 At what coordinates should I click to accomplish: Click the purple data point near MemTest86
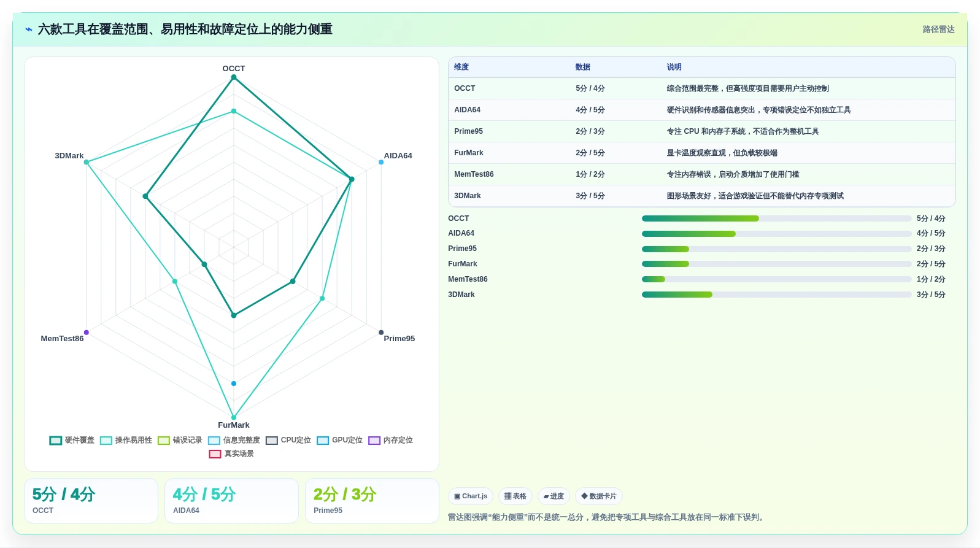(x=87, y=333)
